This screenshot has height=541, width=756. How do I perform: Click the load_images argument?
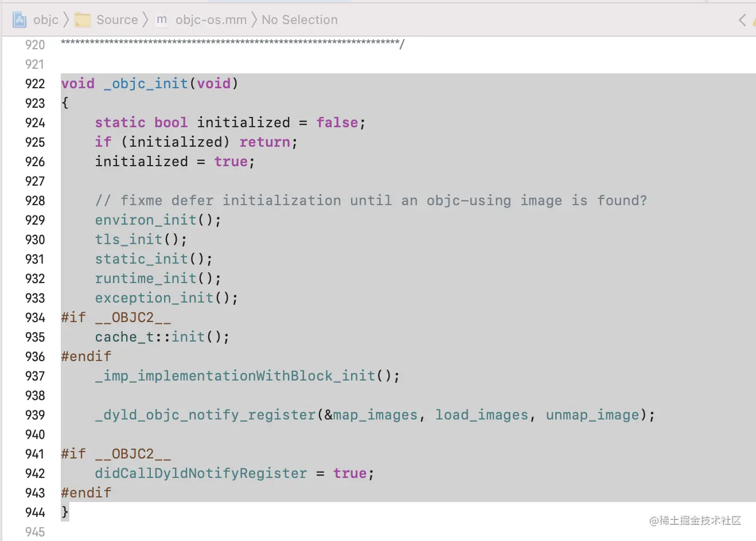[x=482, y=415]
